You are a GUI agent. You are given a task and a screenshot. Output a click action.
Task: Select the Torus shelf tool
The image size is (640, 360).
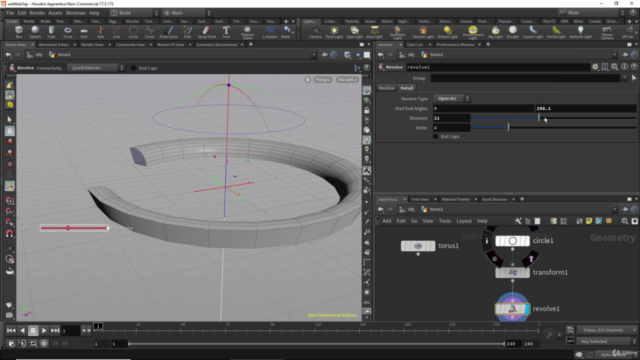[68, 32]
